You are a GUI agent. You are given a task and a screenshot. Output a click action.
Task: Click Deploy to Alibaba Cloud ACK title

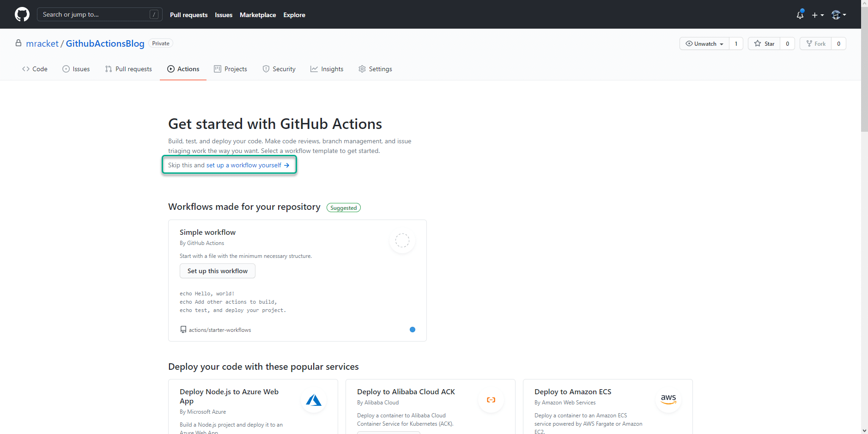tap(406, 391)
